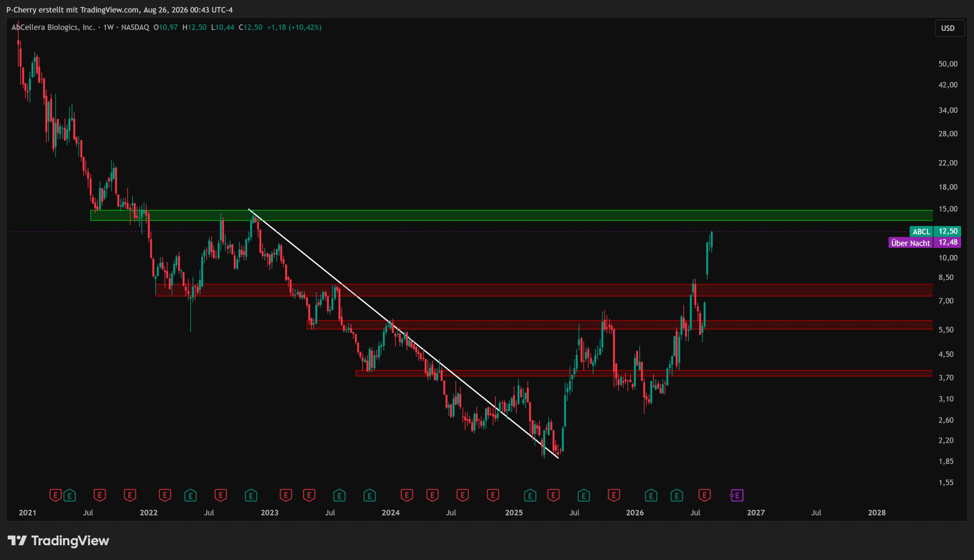Click the 2025 time axis label
Image resolution: width=974 pixels, height=560 pixels.
pyautogui.click(x=514, y=513)
